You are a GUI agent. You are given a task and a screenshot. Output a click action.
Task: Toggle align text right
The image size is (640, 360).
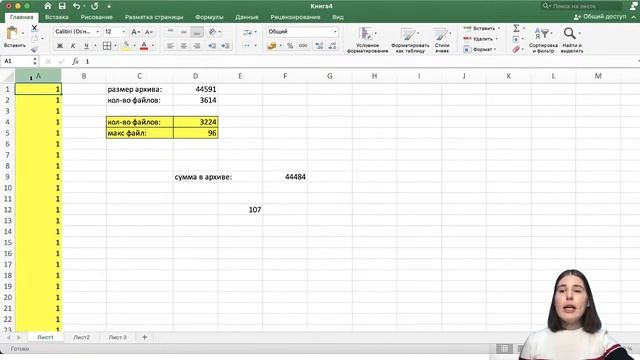197,46
